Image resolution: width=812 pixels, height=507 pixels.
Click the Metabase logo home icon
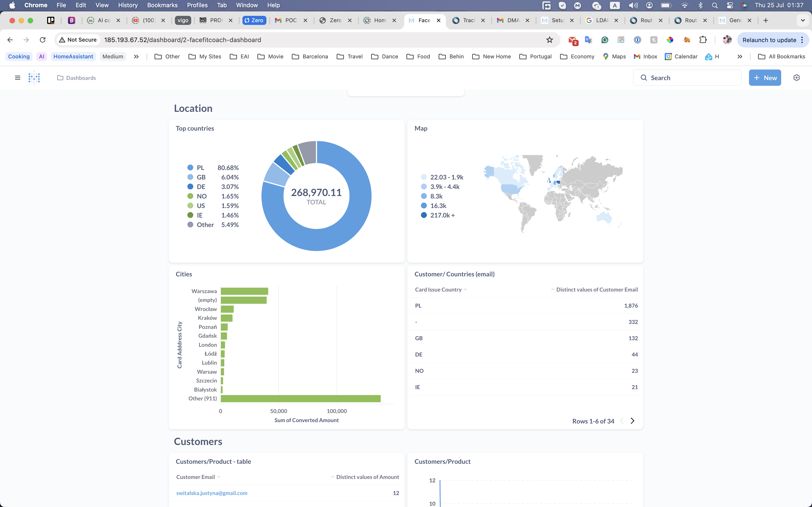(x=34, y=78)
